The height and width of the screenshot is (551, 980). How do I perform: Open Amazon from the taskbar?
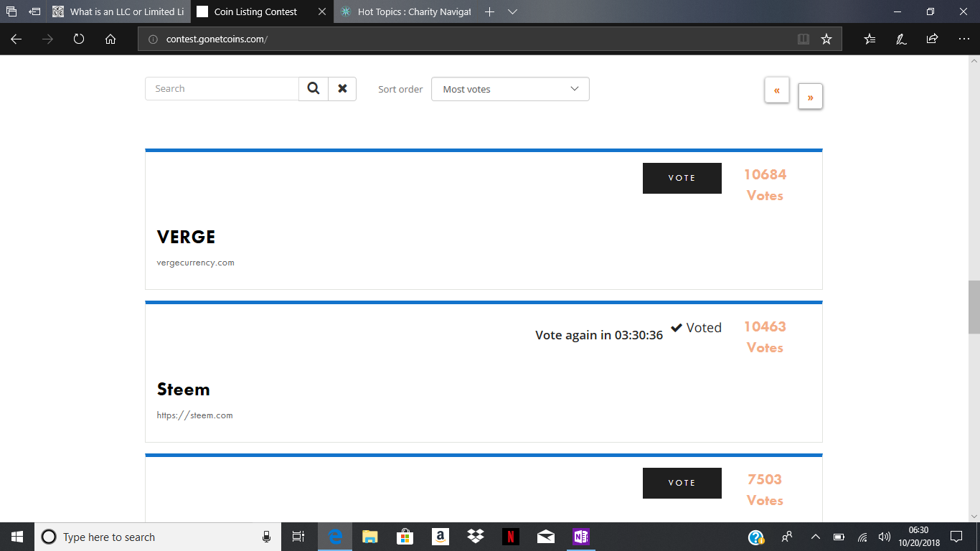pos(440,537)
